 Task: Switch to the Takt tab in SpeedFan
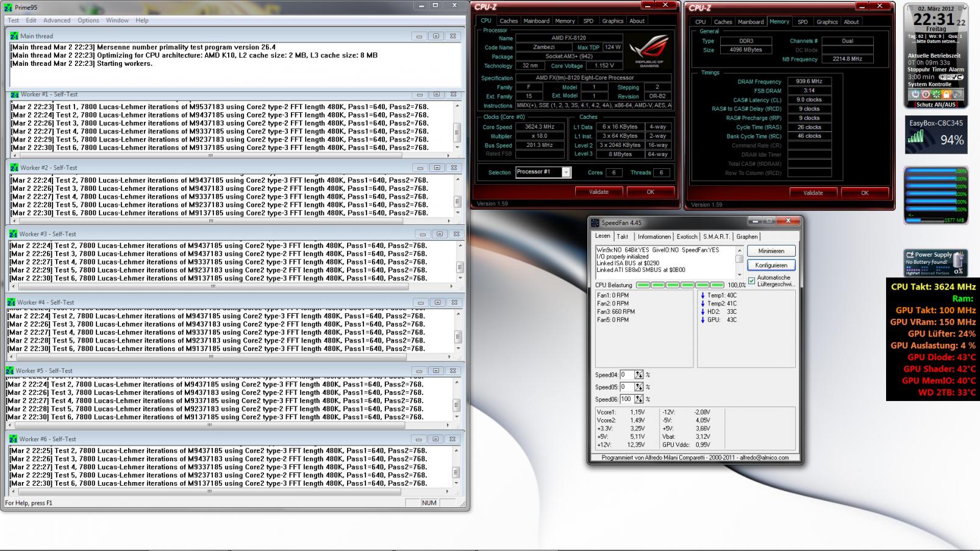coord(623,236)
